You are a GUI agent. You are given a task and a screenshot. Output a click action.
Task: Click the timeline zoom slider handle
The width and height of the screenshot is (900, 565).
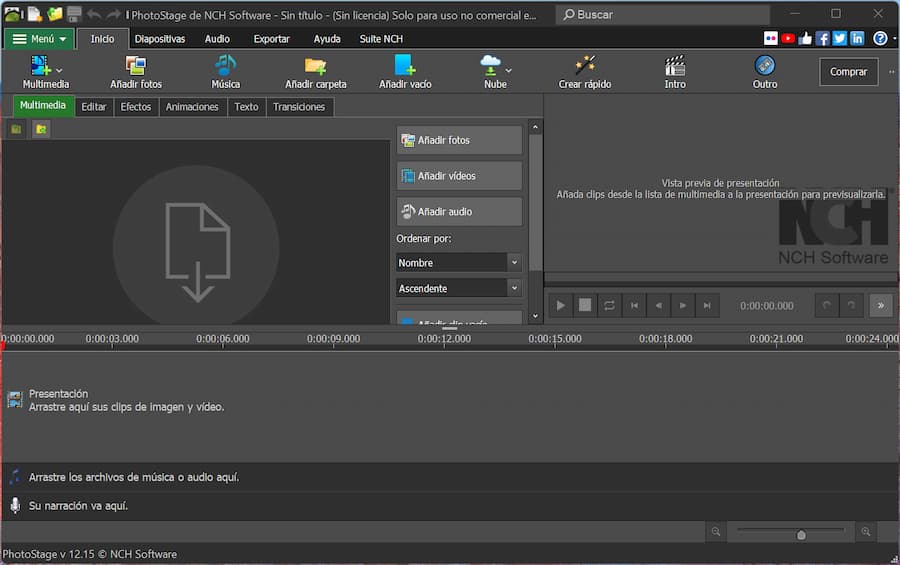point(801,534)
